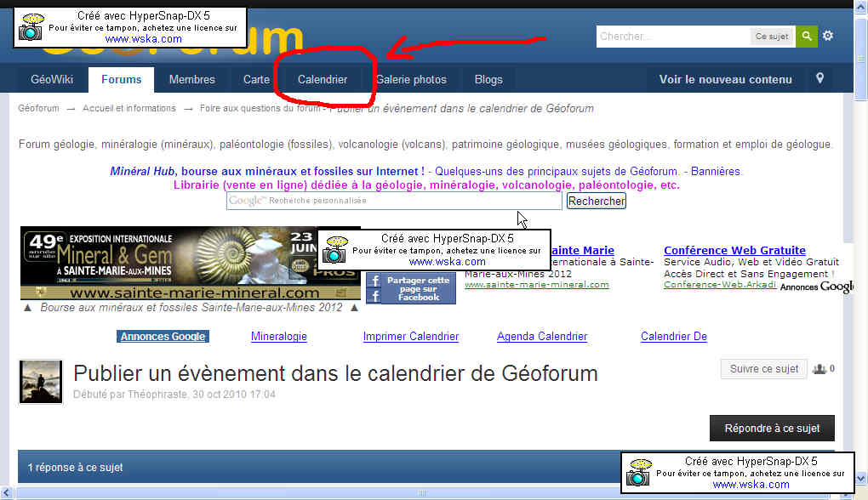Open the GéoWiki tab

[52, 80]
